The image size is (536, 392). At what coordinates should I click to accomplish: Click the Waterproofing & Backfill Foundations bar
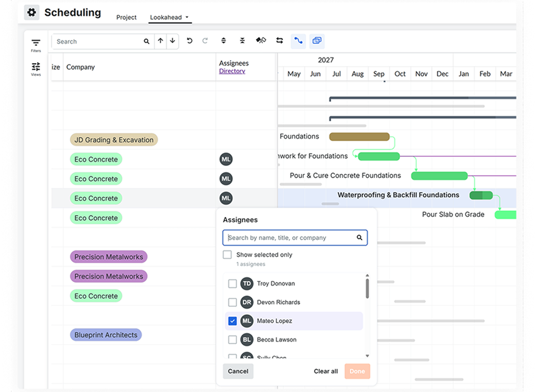[x=481, y=195]
